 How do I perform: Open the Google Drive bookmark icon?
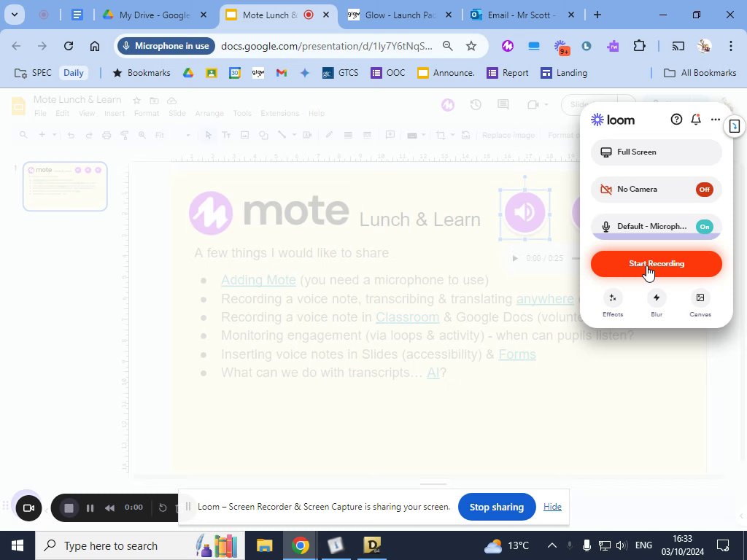pyautogui.click(x=188, y=73)
